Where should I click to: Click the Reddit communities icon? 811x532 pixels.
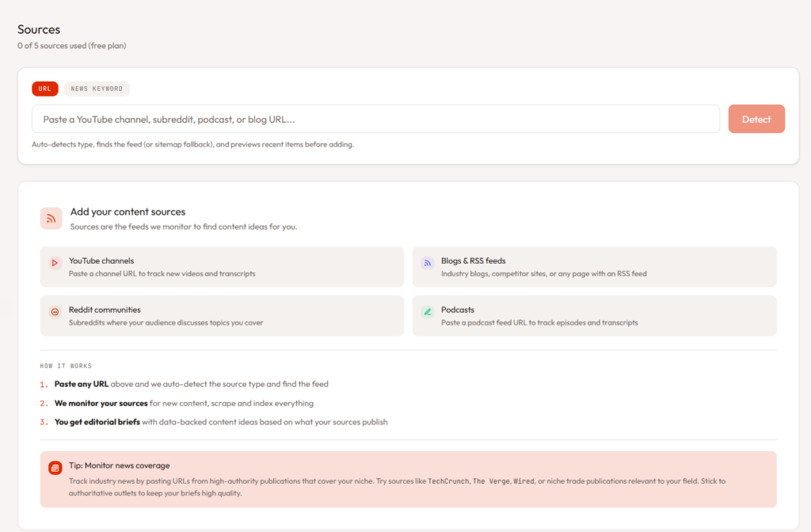[55, 312]
